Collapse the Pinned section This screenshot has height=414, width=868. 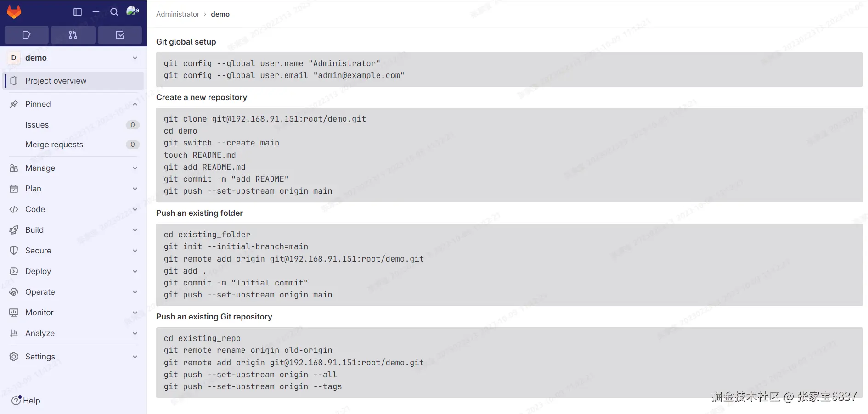pos(135,104)
